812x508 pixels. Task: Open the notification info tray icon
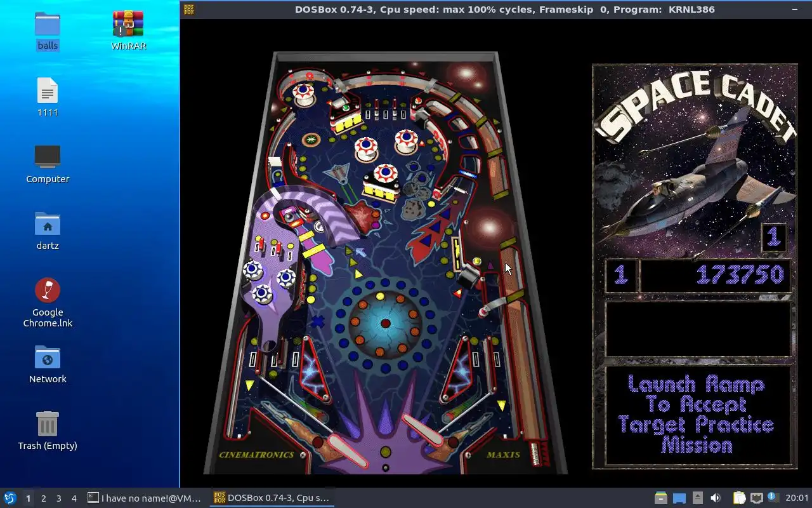tap(773, 497)
